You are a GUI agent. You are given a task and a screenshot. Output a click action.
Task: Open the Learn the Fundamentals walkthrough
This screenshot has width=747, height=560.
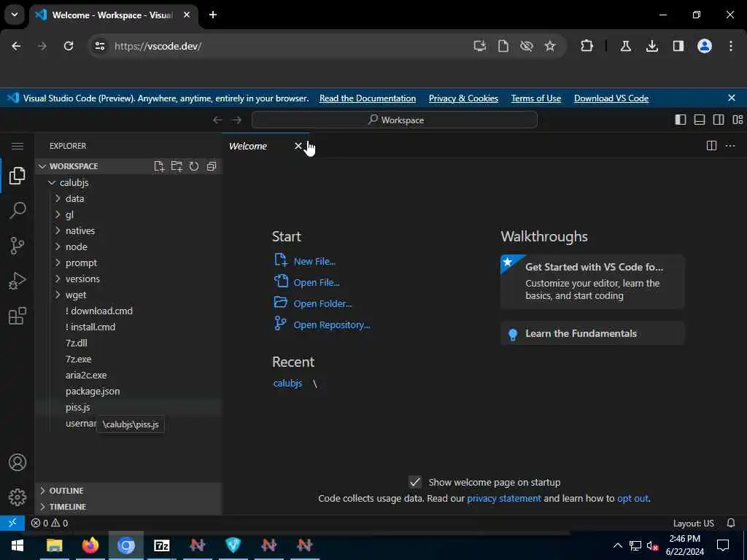pyautogui.click(x=592, y=333)
